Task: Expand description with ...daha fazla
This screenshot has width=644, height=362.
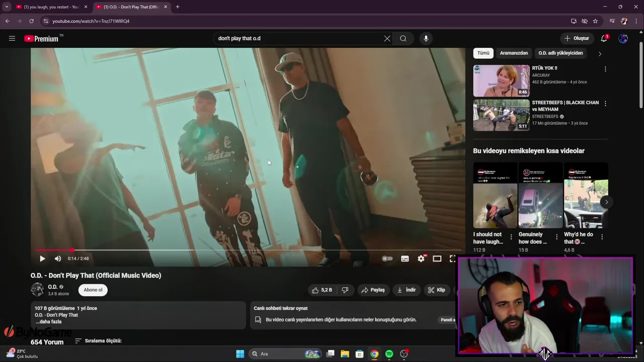Action: 48,321
